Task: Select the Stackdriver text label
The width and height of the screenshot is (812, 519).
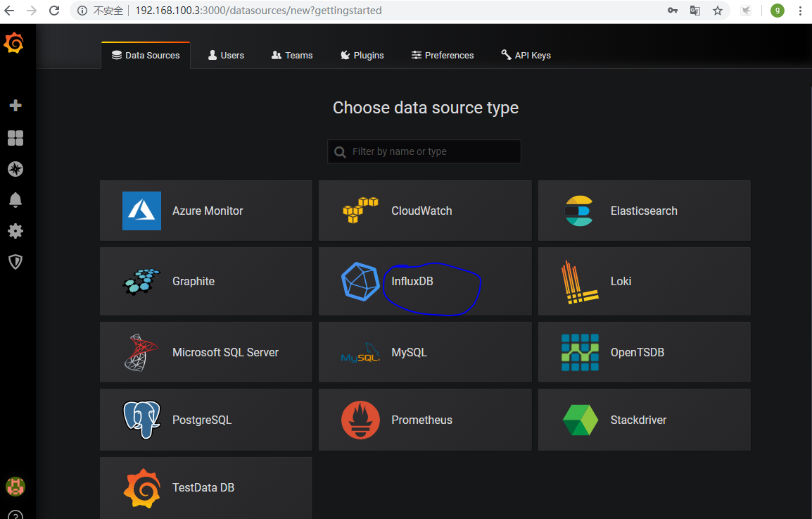Action: coord(638,420)
